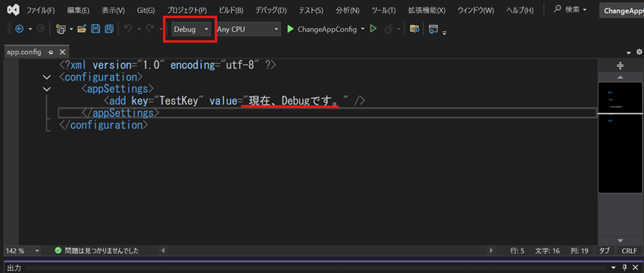Click the new project toolbar icon

tap(61, 29)
